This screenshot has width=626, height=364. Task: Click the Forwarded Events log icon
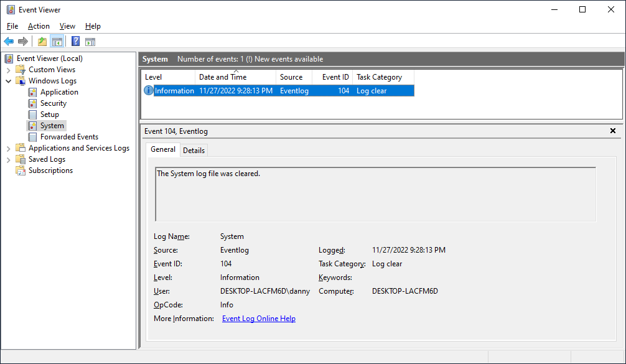(32, 137)
